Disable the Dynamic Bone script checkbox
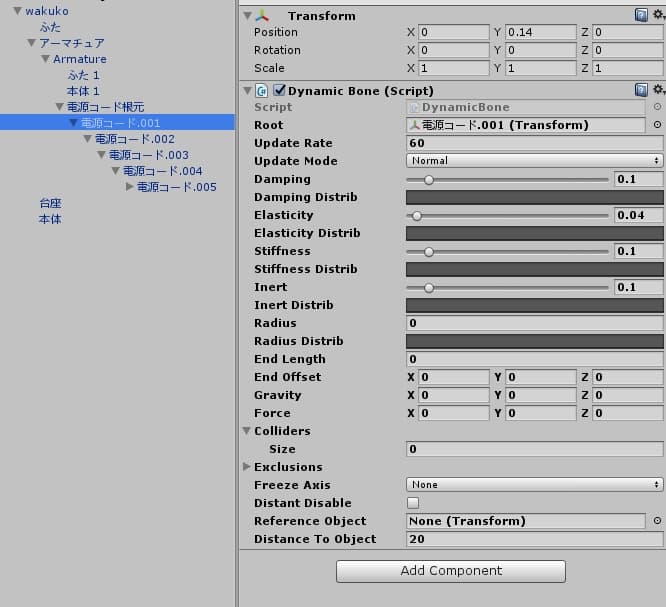 coord(279,90)
